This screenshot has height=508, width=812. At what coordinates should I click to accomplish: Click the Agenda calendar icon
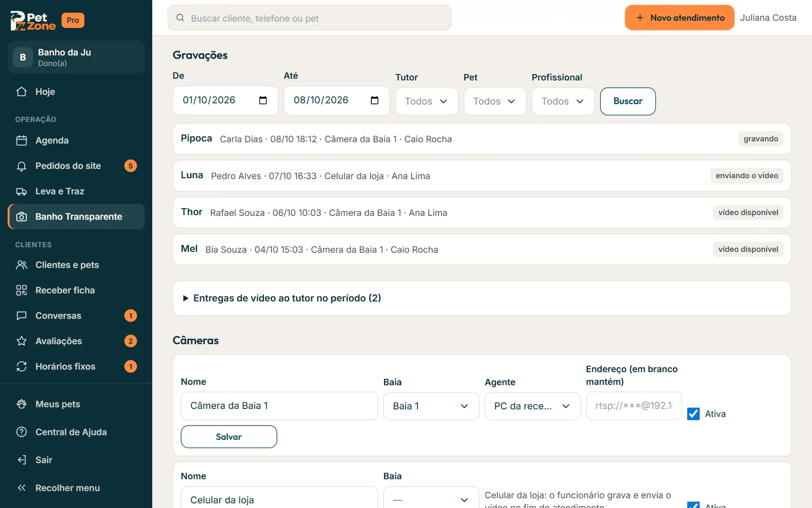coord(21,140)
